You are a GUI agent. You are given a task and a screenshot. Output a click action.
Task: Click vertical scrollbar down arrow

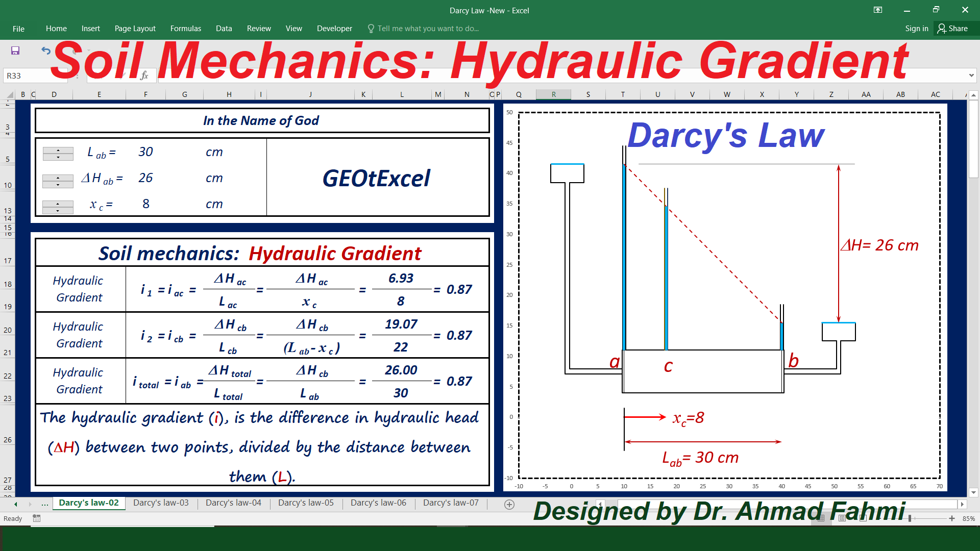click(x=973, y=493)
